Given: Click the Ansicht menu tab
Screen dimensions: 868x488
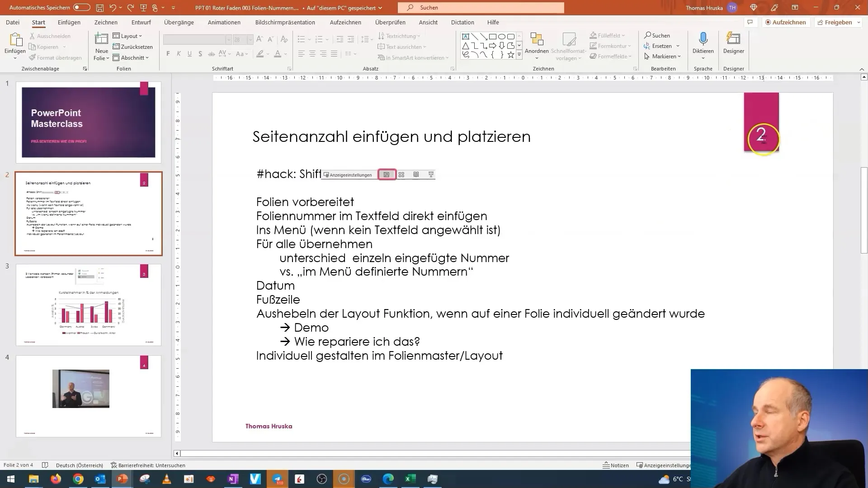Looking at the screenshot, I should [x=427, y=23].
